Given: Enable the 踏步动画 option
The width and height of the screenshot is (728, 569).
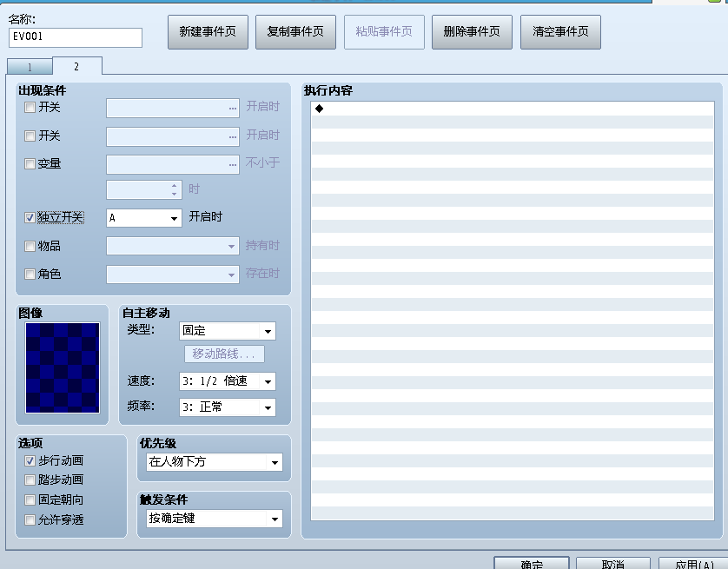Looking at the screenshot, I should (30, 480).
